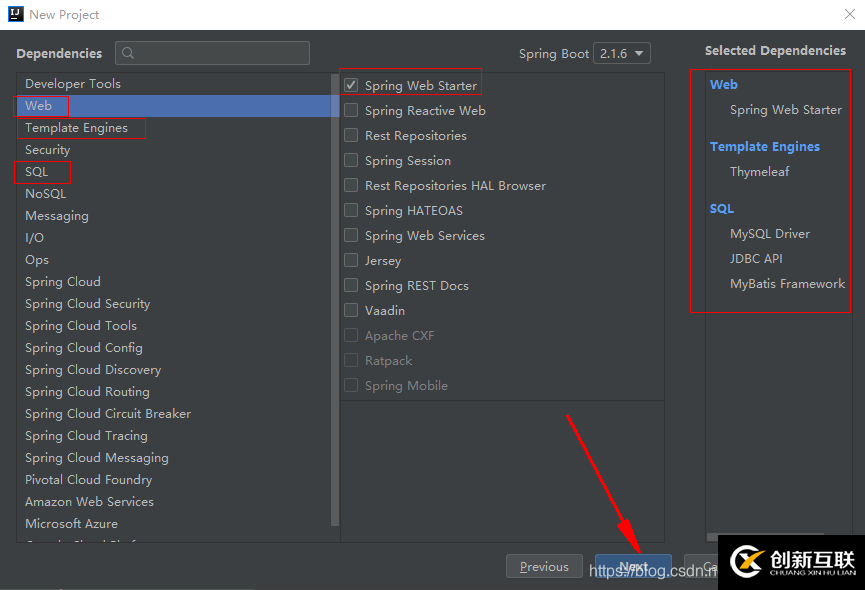The height and width of the screenshot is (590, 865).
Task: Choose the Microsoft Azure category
Action: pyautogui.click(x=174, y=524)
